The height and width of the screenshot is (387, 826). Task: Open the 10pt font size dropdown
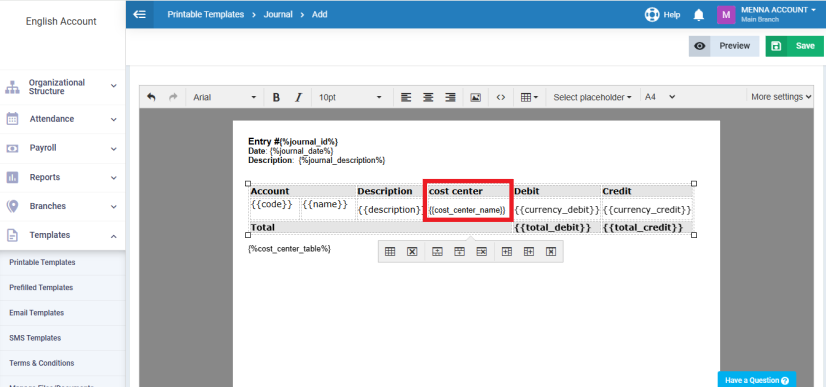click(350, 97)
